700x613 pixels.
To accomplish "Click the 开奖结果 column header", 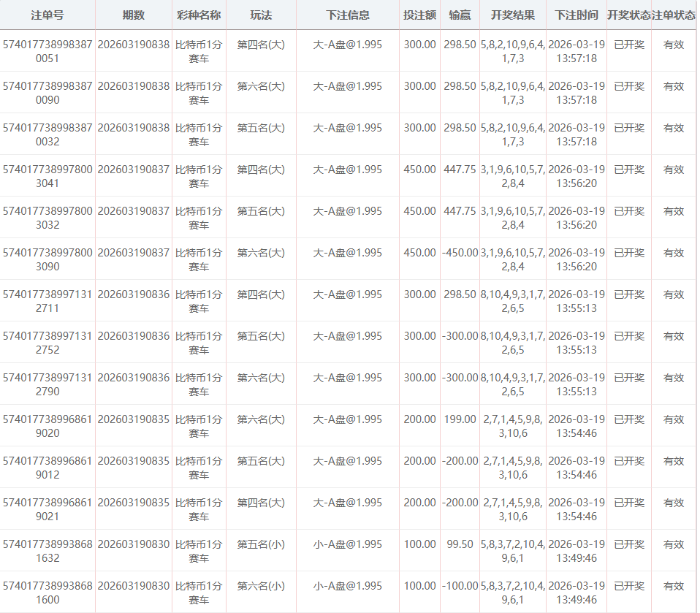I will click(x=513, y=15).
